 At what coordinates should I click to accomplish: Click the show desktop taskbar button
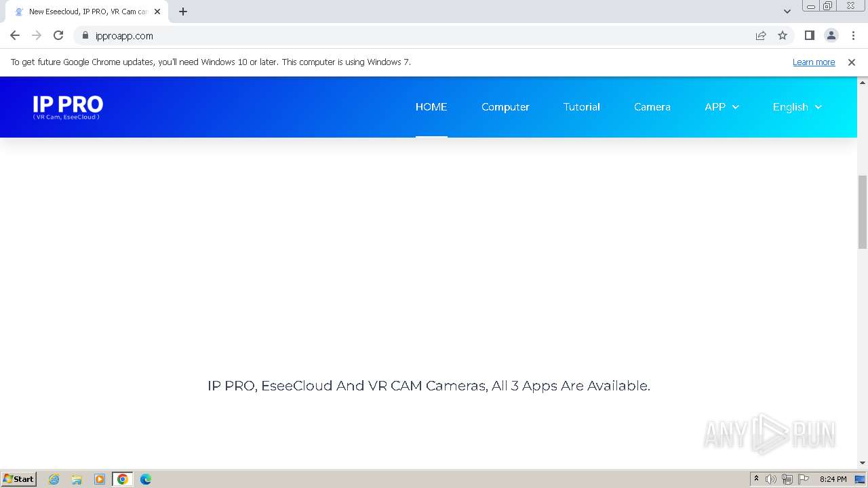[x=860, y=479]
